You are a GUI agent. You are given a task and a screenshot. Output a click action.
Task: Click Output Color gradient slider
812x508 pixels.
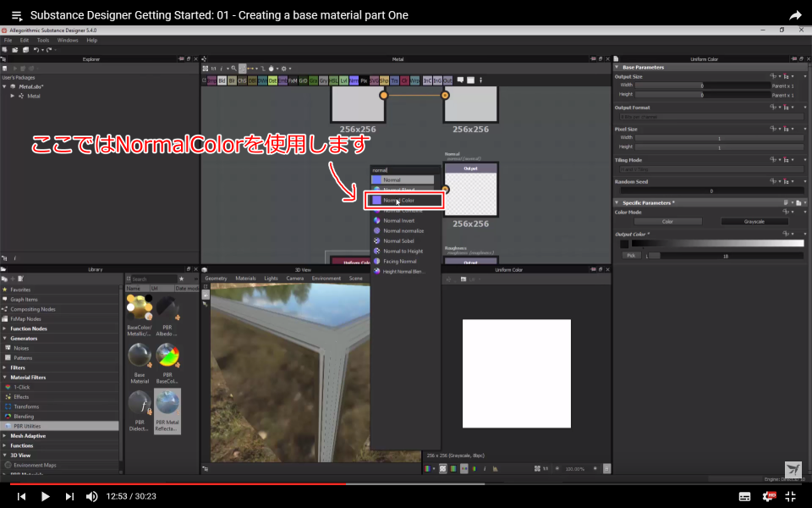[718, 243]
